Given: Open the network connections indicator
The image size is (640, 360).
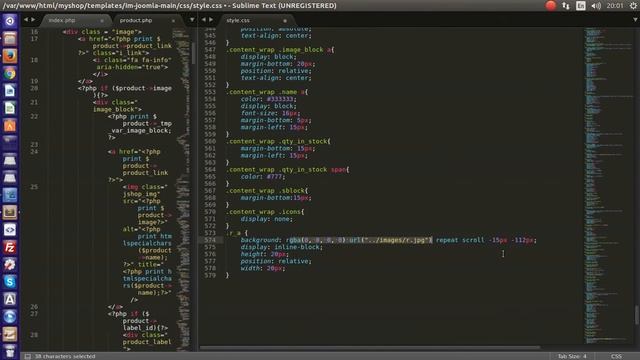Looking at the screenshot, I should [x=566, y=6].
